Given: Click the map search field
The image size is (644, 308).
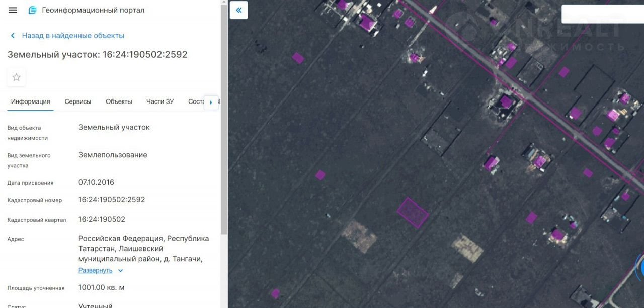Looking at the screenshot, I should (602, 14).
